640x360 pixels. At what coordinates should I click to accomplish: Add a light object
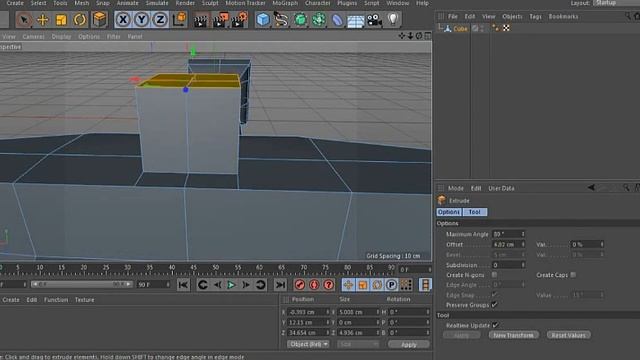[x=393, y=19]
